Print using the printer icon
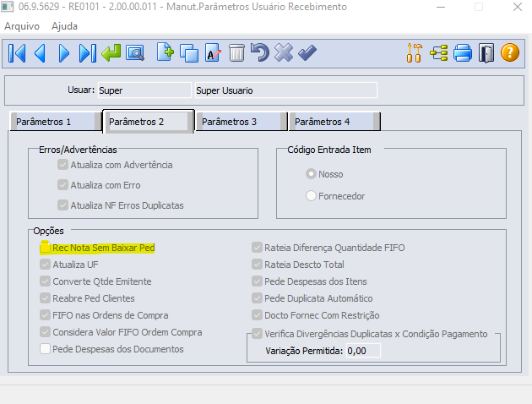The height and width of the screenshot is (404, 532). tap(463, 53)
